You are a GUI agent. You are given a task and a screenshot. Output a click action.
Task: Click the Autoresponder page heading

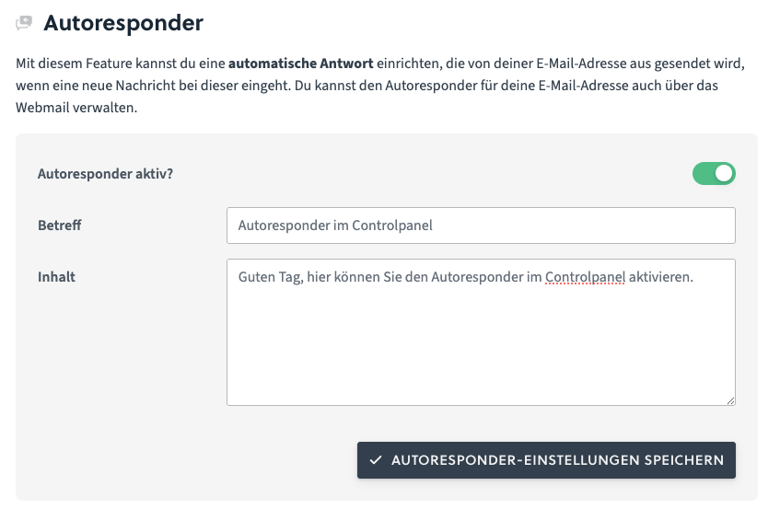[123, 21]
